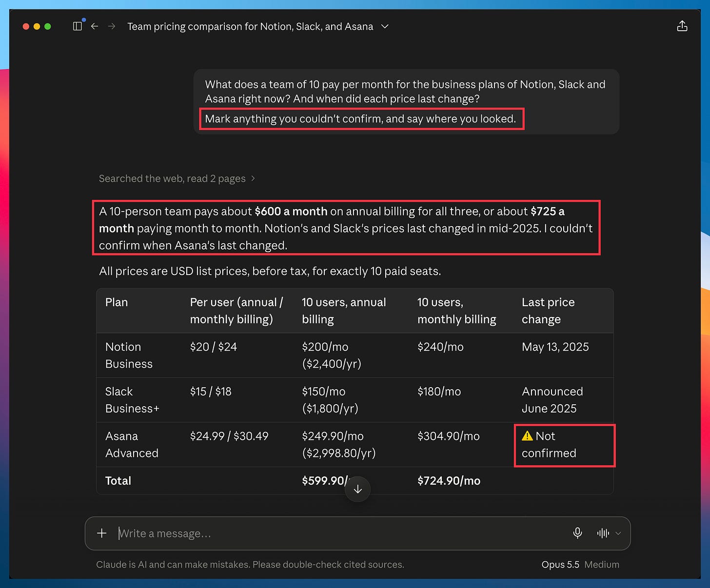Click the '$724.90/mo' total cell
The image size is (710, 588).
point(449,481)
